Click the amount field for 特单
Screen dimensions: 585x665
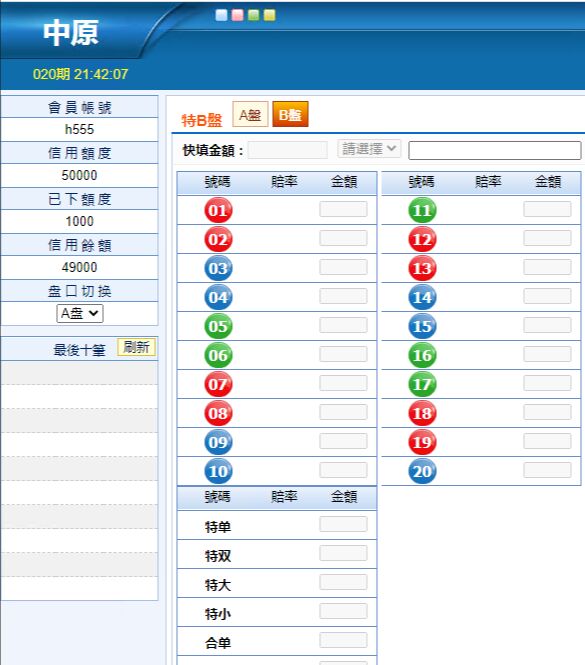click(x=343, y=524)
